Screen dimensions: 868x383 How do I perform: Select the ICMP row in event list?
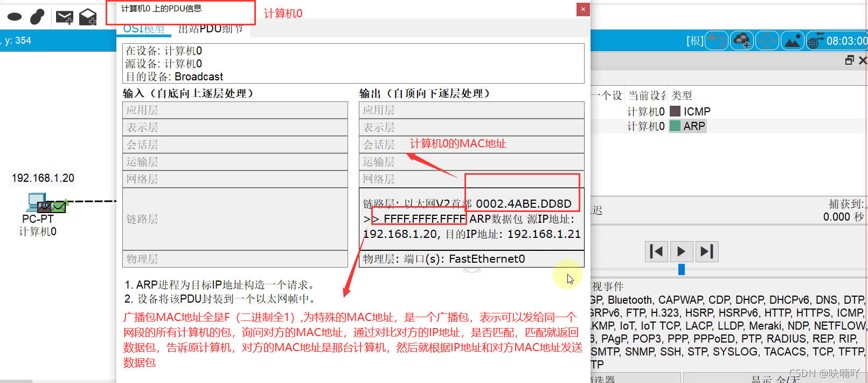tap(729, 111)
